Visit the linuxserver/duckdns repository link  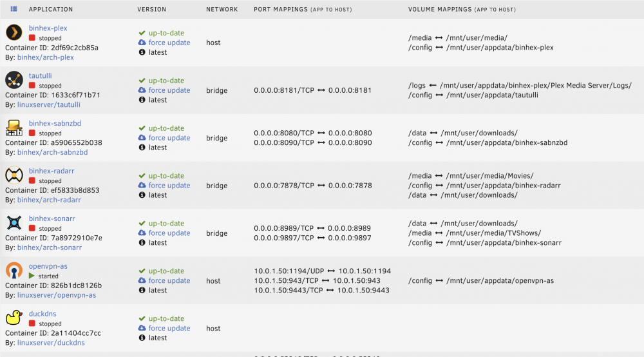click(51, 343)
